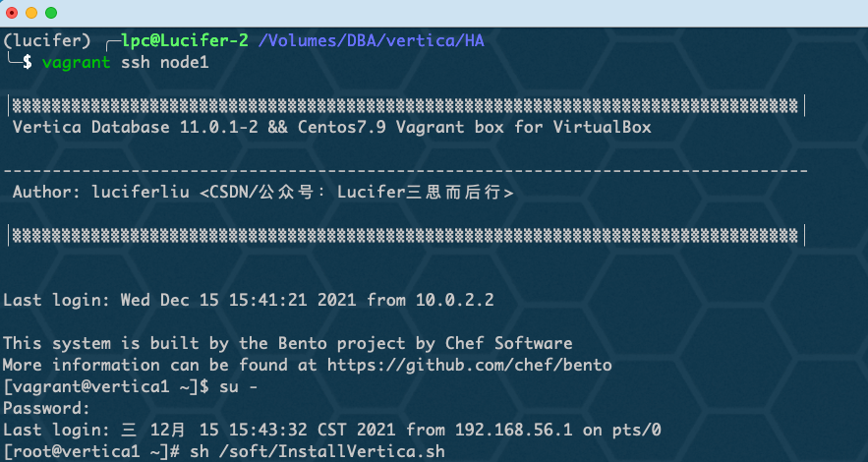The image size is (868, 462).
Task: Click 'node1' in the ssh command
Action: click(x=185, y=63)
